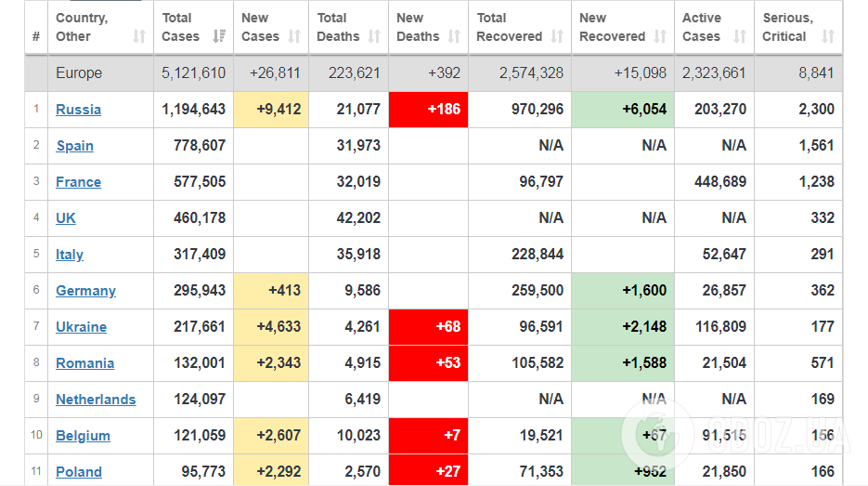Click Ukraine new deaths '+68' red cell
Image resolution: width=868 pixels, height=486 pixels.
pyautogui.click(x=429, y=327)
